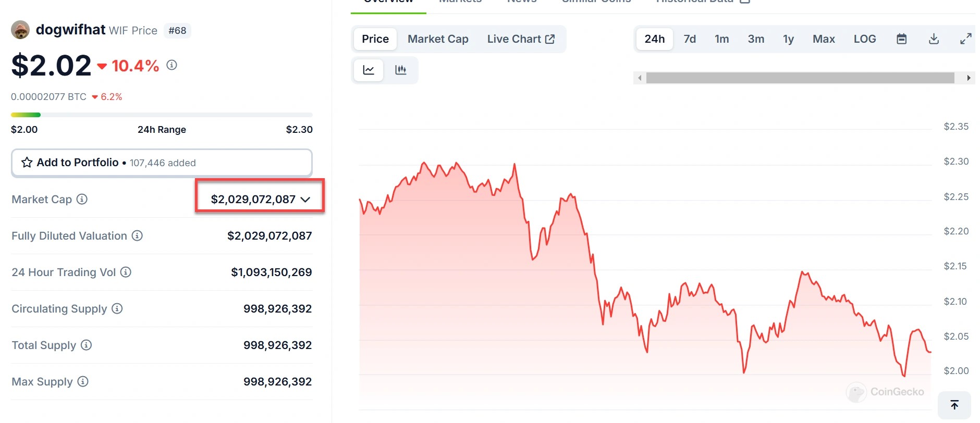Image resolution: width=980 pixels, height=423 pixels.
Task: Select the 7d time range
Action: tap(690, 39)
